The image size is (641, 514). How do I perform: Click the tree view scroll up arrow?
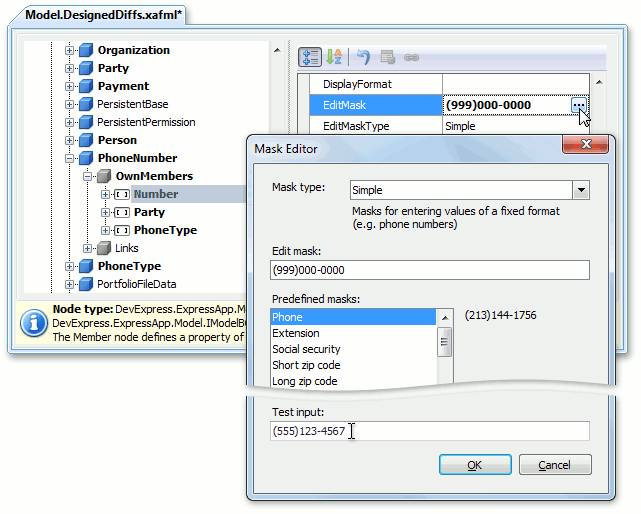(277, 50)
